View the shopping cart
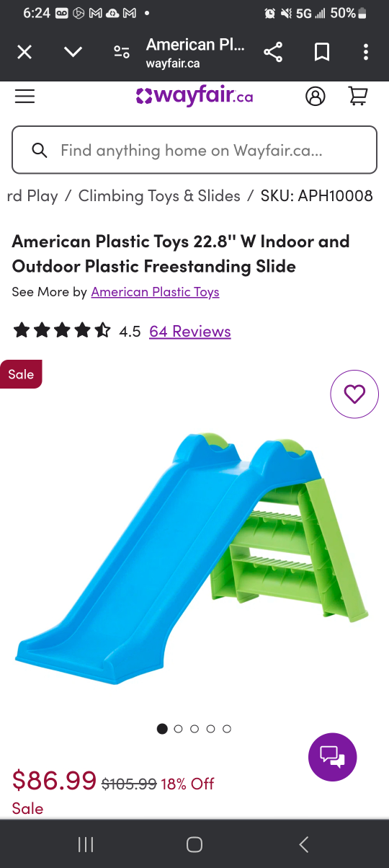389x868 pixels. tap(358, 96)
